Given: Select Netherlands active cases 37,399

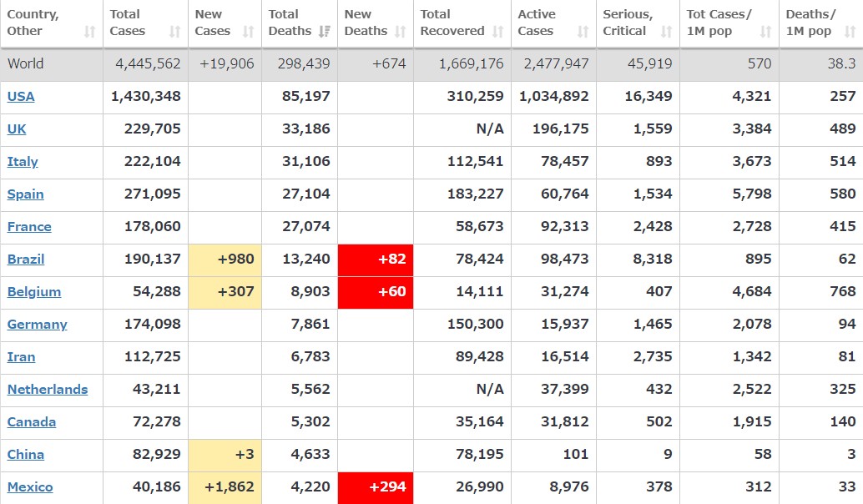Looking at the screenshot, I should (565, 389).
